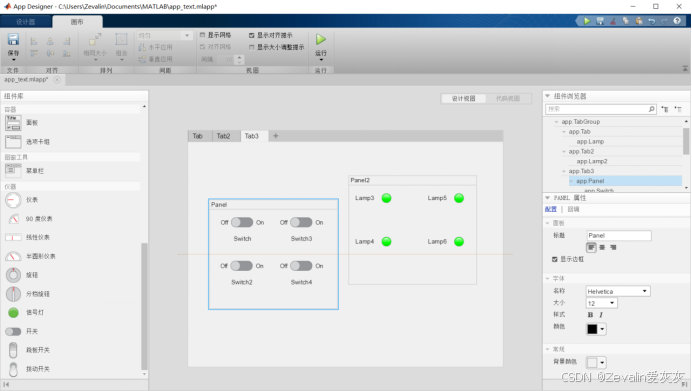Toggle the Show Border (显示边框) checkbox
This screenshot has height=391, width=692.
555,259
